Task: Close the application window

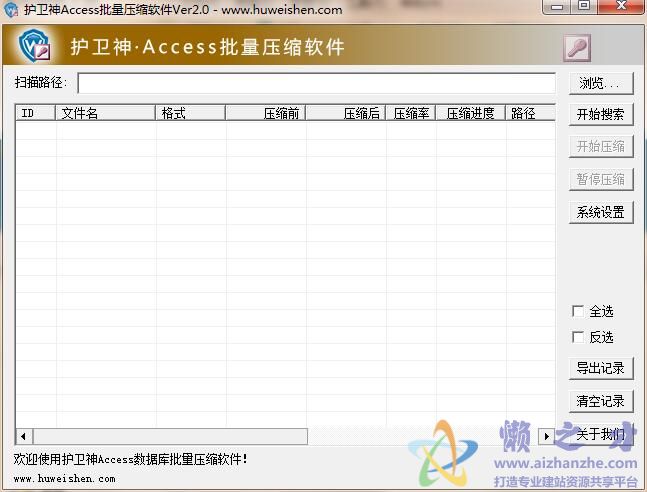Action: (621, 7)
